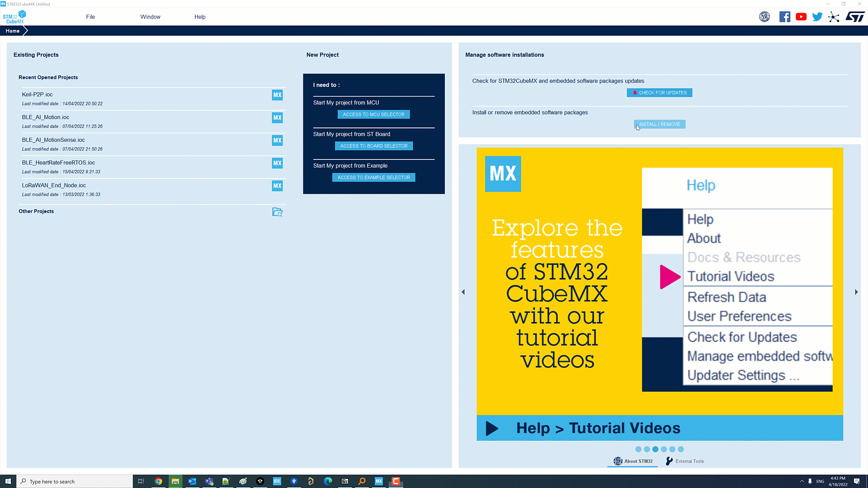This screenshot has width=868, height=488.
Task: Click MX icon beside BLE_HeartRateFreeRTOS.ioc
Action: click(x=277, y=163)
